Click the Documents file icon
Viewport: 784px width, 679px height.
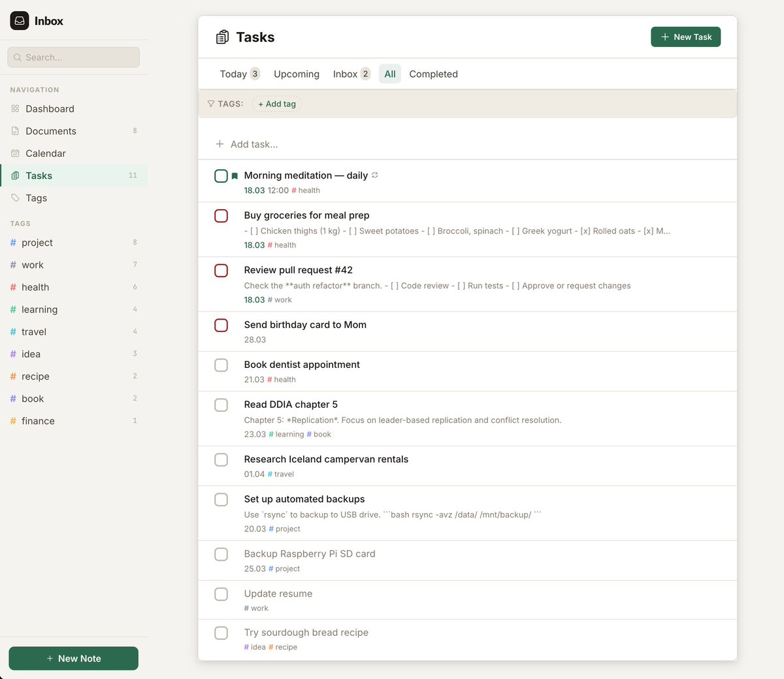click(x=15, y=131)
